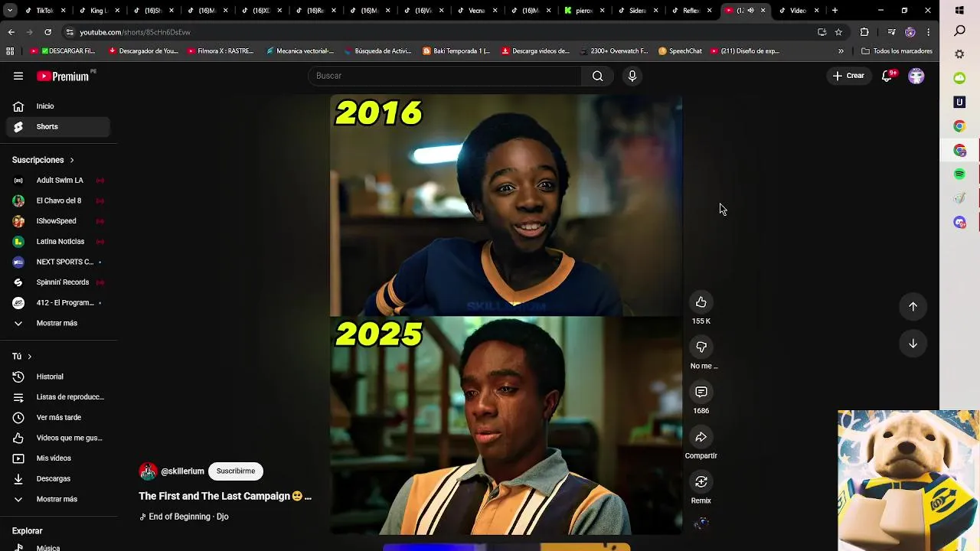Viewport: 980px width, 551px height.
Task: Open Historial in the sidebar
Action: (57, 377)
